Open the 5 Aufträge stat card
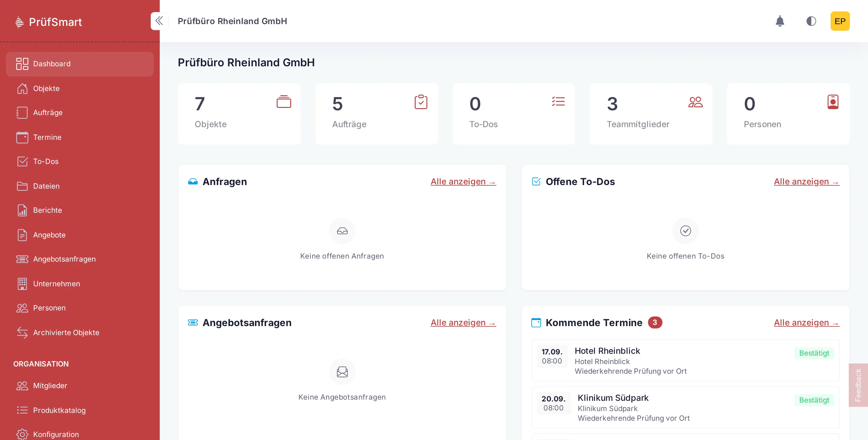The width and height of the screenshot is (868, 440). click(376, 114)
